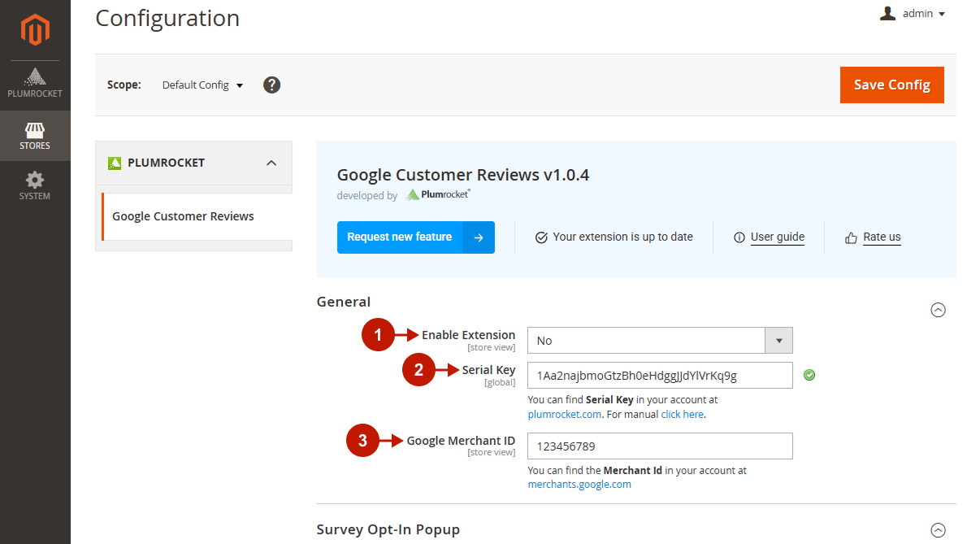The width and height of the screenshot is (980, 544).
Task: Select the Google Customer Reviews tab
Action: tap(197, 216)
